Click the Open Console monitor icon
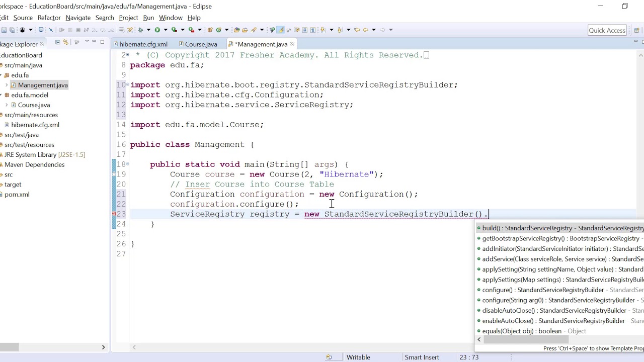This screenshot has width=644, height=362. pyautogui.click(x=41, y=30)
